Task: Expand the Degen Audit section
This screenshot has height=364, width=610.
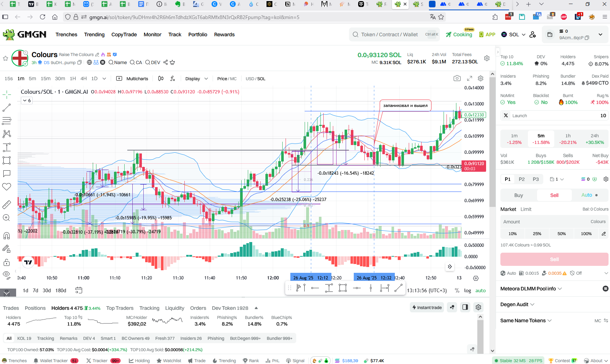Action: [x=517, y=304]
